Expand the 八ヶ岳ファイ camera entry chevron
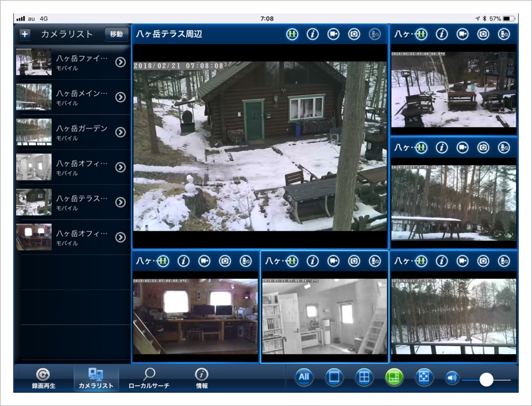The image size is (532, 406). (x=120, y=62)
